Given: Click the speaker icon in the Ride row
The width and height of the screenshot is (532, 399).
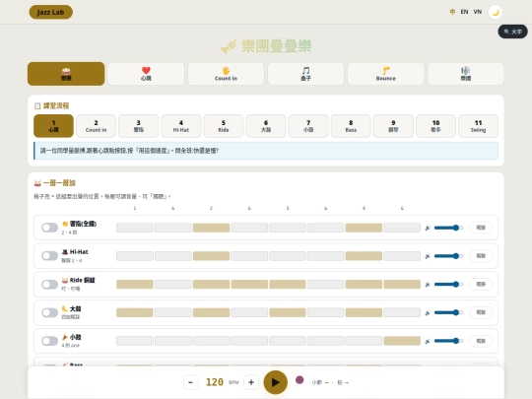Looking at the screenshot, I should pyautogui.click(x=428, y=285).
